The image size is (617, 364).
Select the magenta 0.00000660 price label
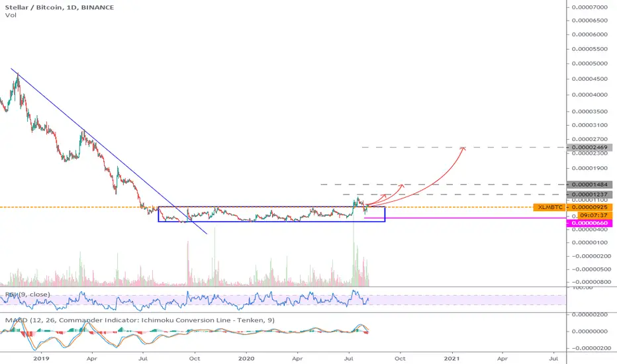click(x=589, y=223)
